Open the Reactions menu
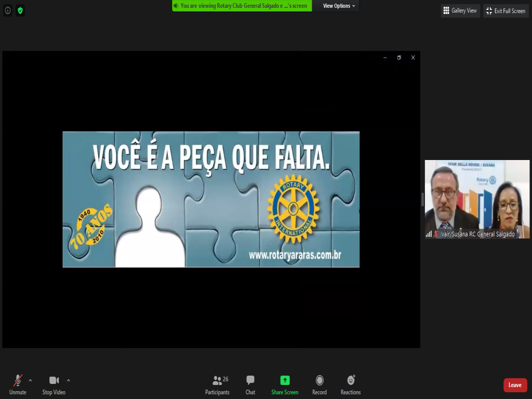The image size is (532, 399). pos(351,385)
